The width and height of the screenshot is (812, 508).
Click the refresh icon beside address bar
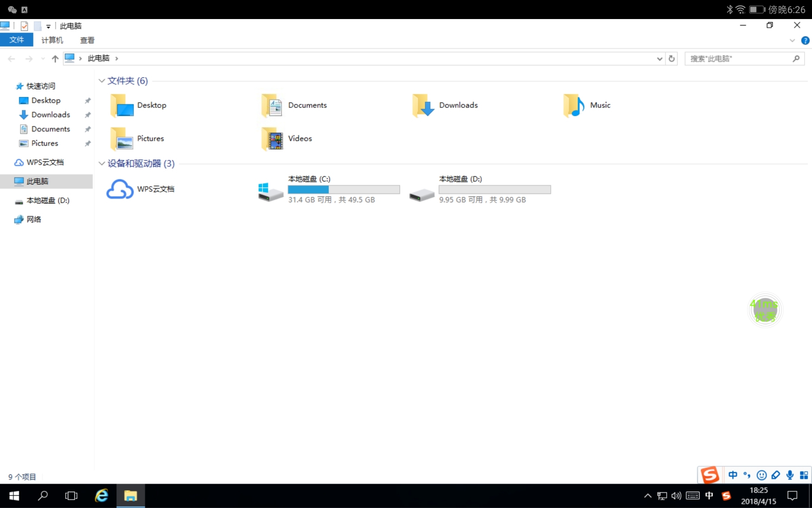[672, 59]
